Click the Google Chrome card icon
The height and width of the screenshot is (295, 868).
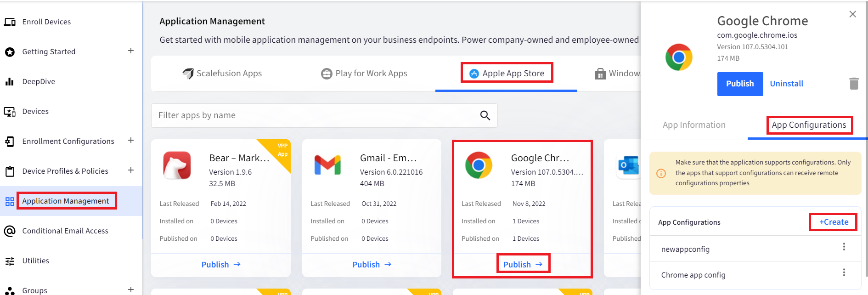(479, 165)
